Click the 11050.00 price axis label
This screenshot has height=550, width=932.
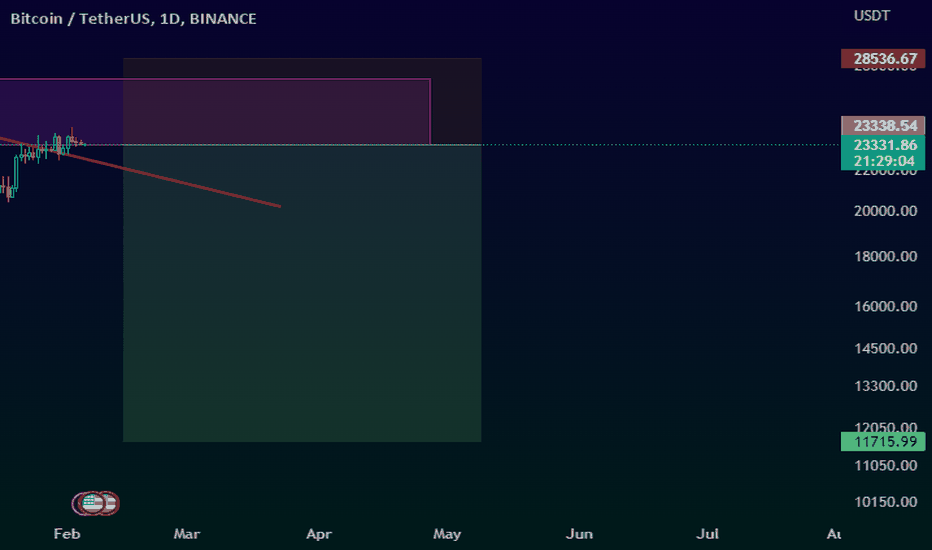pos(885,466)
